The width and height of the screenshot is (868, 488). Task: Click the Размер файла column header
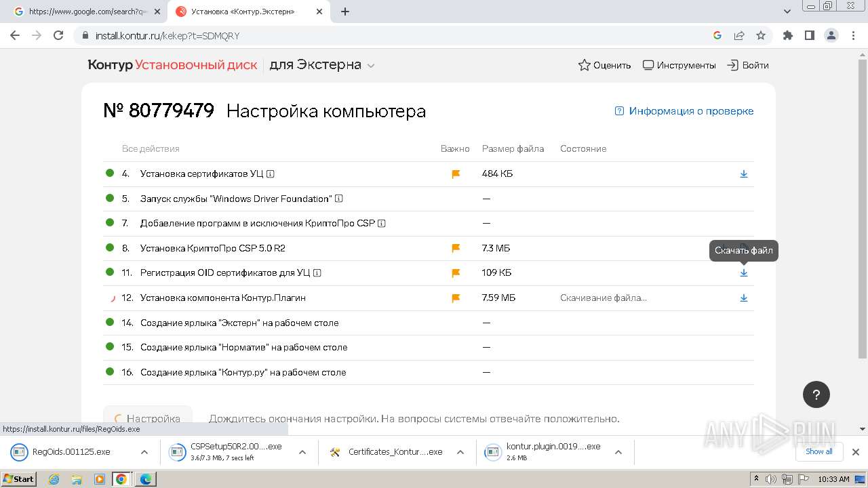(513, 148)
